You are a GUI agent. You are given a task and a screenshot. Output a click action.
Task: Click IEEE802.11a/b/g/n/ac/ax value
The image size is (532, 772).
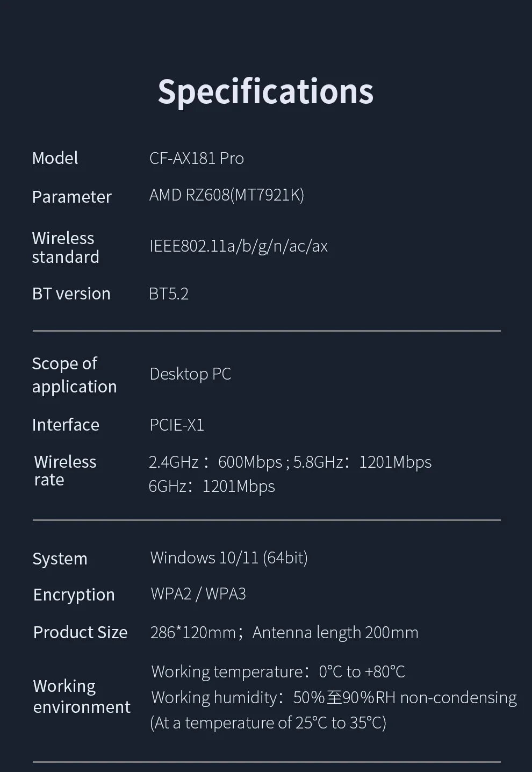pyautogui.click(x=238, y=246)
